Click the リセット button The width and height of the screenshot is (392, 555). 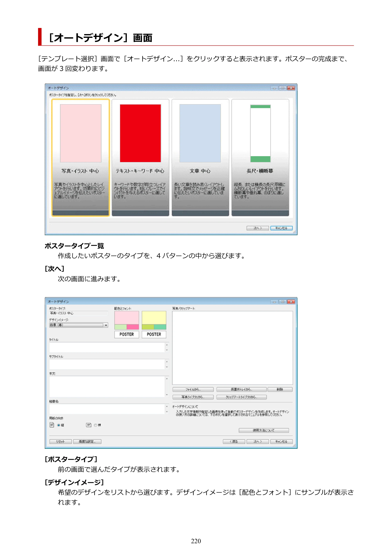[60, 442]
